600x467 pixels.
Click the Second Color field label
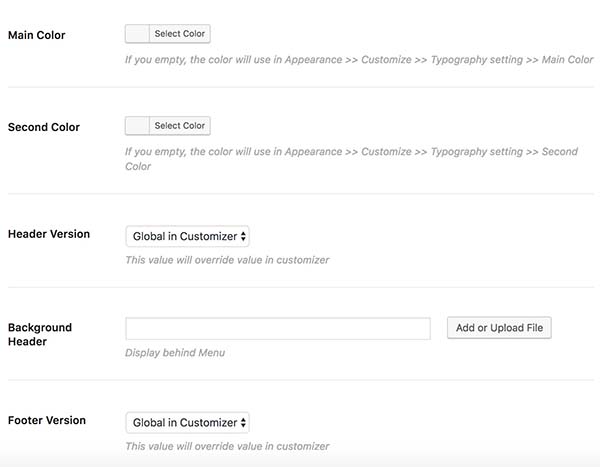coord(44,127)
